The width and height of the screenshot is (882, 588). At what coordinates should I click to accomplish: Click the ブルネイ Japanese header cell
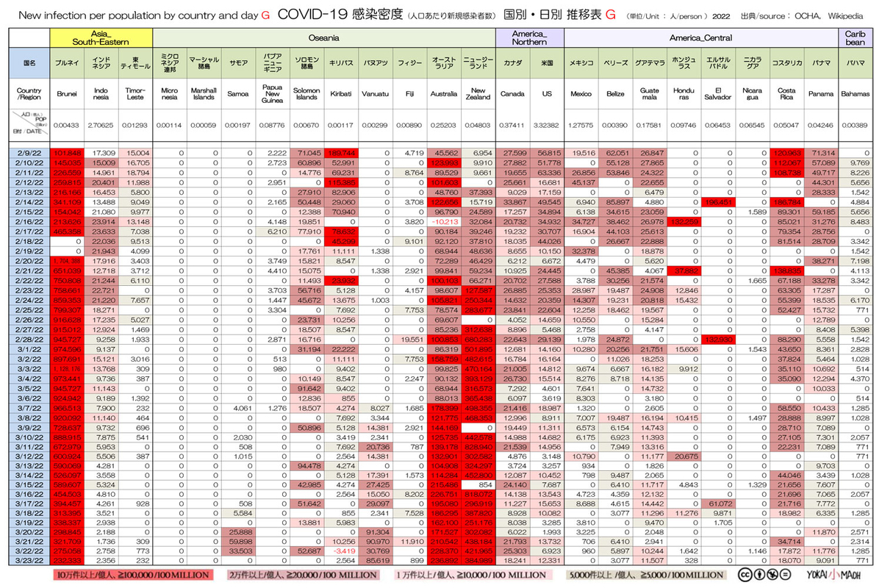pos(67,64)
